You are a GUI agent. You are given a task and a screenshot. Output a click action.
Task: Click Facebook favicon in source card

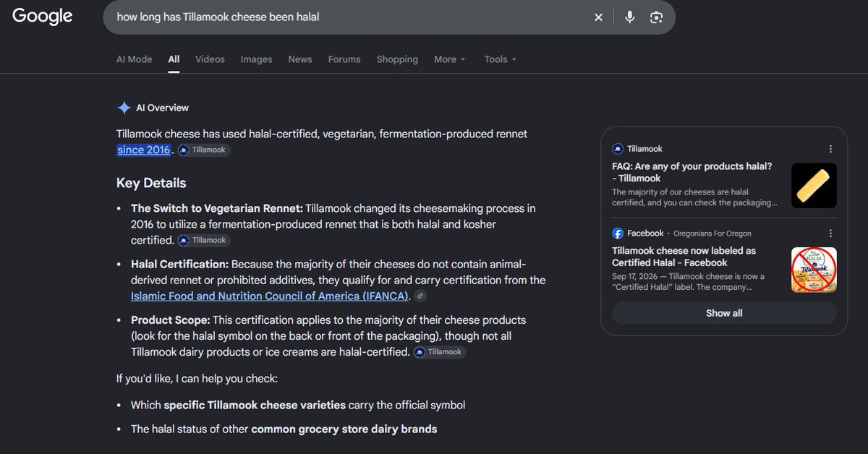[618, 234]
